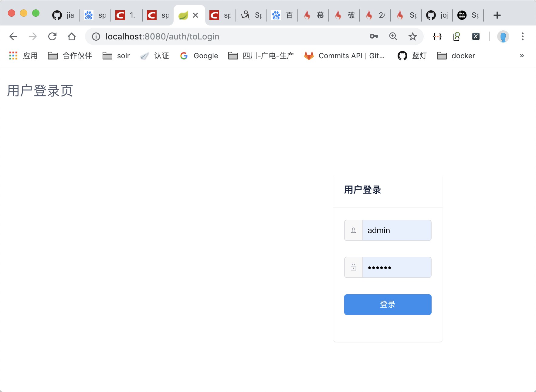Navigate back using the arrow icon

click(13, 36)
